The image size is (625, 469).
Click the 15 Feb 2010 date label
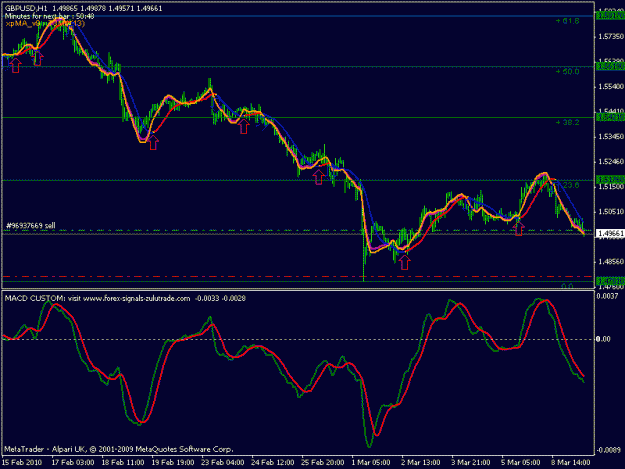click(22, 463)
